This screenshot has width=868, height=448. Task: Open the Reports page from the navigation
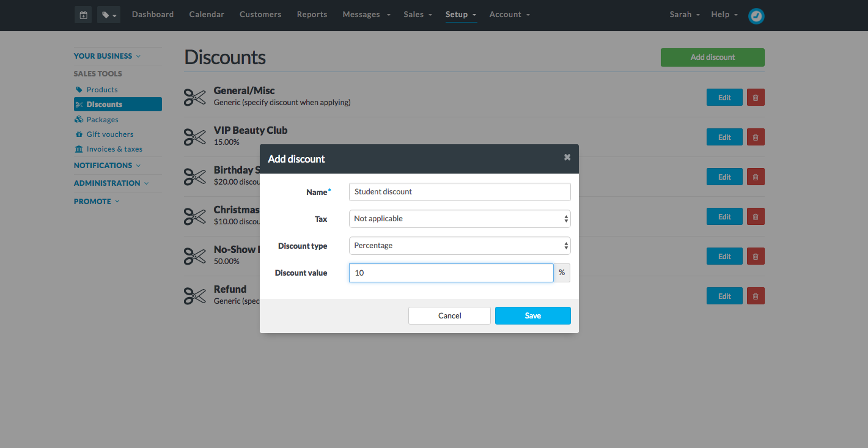(x=312, y=14)
